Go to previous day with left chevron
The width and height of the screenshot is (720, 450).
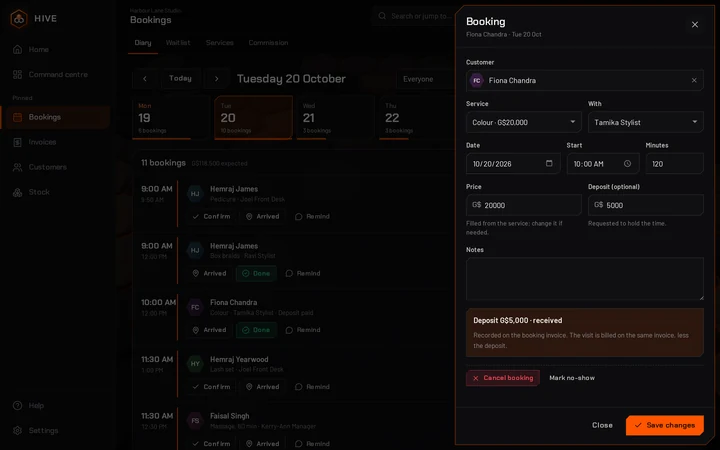pyautogui.click(x=145, y=79)
